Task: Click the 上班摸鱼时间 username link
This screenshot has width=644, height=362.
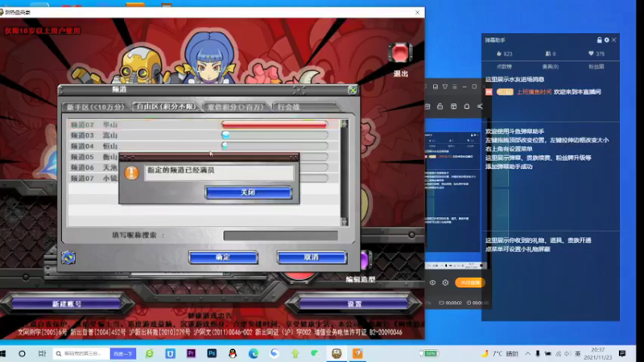Action: coord(534,92)
